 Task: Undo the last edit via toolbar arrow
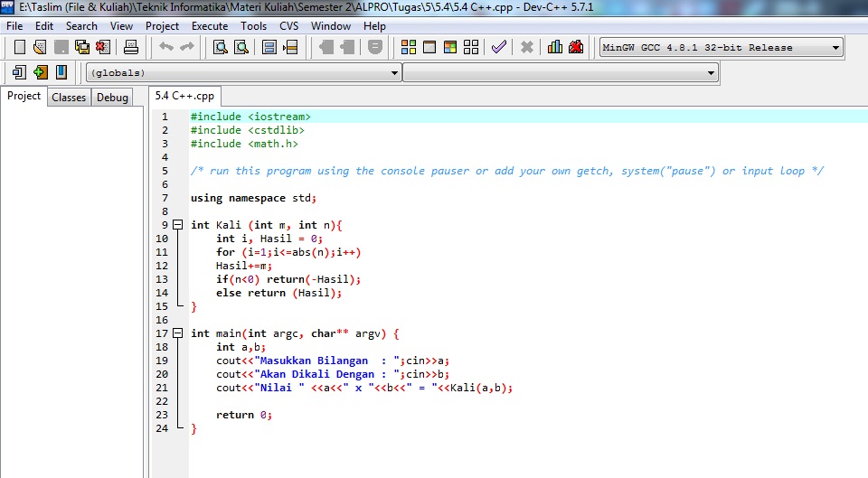coord(166,47)
